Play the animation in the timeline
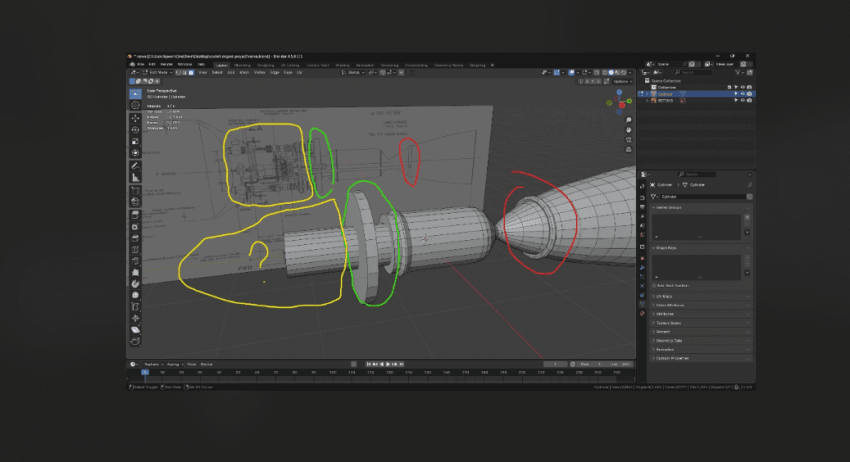Screen dimensions: 850x462 (388, 364)
